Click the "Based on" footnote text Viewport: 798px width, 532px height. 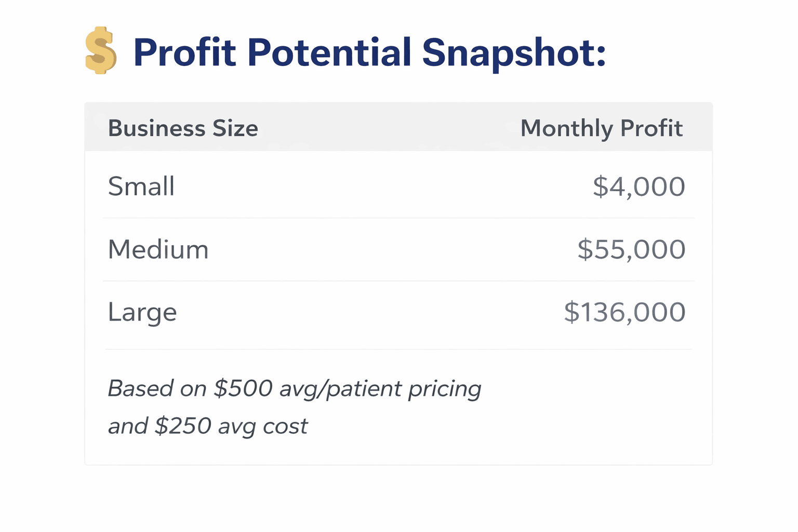(x=157, y=388)
